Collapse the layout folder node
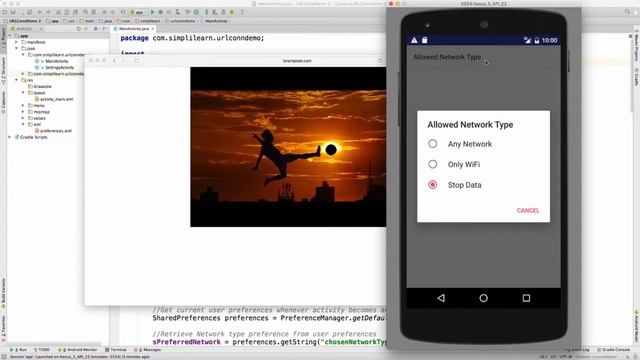Viewport: 640px width, 360px height. [x=23, y=93]
